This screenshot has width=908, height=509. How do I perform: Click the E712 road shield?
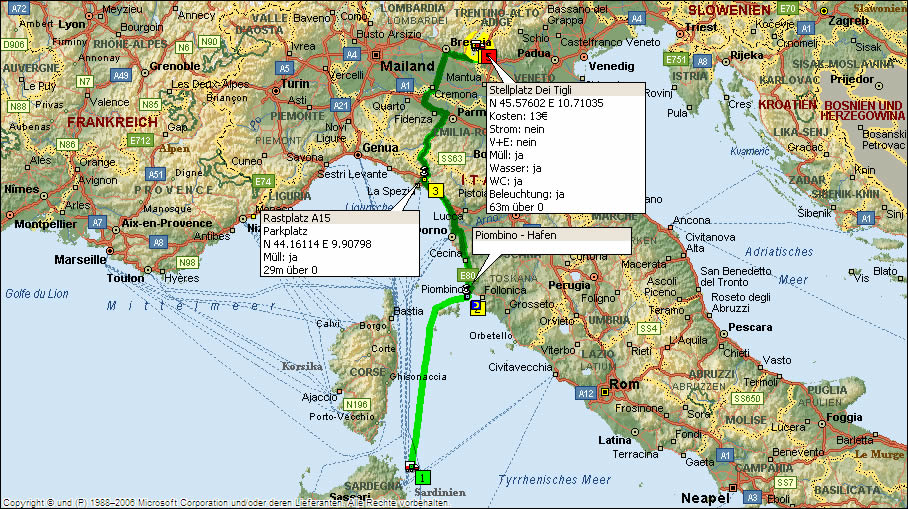point(141,140)
